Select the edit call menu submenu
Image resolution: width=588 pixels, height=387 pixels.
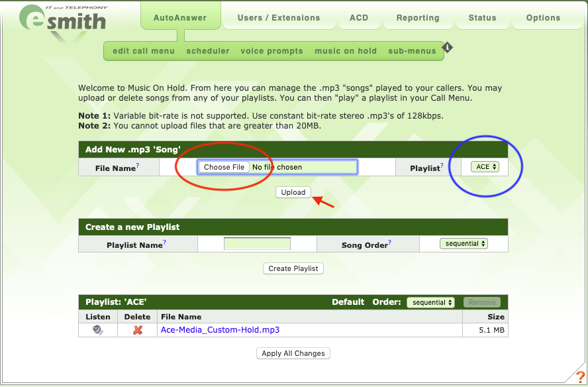[x=144, y=51]
